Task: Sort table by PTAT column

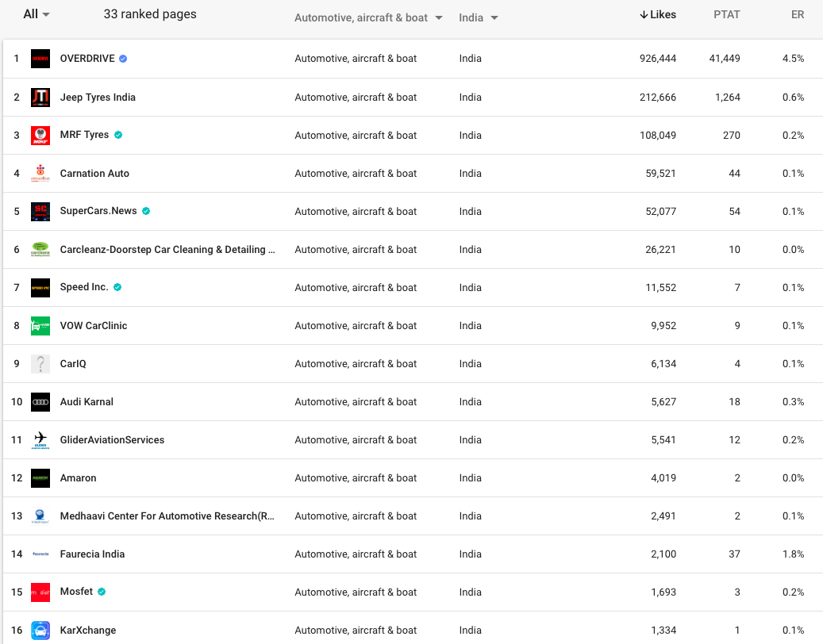Action: (726, 15)
